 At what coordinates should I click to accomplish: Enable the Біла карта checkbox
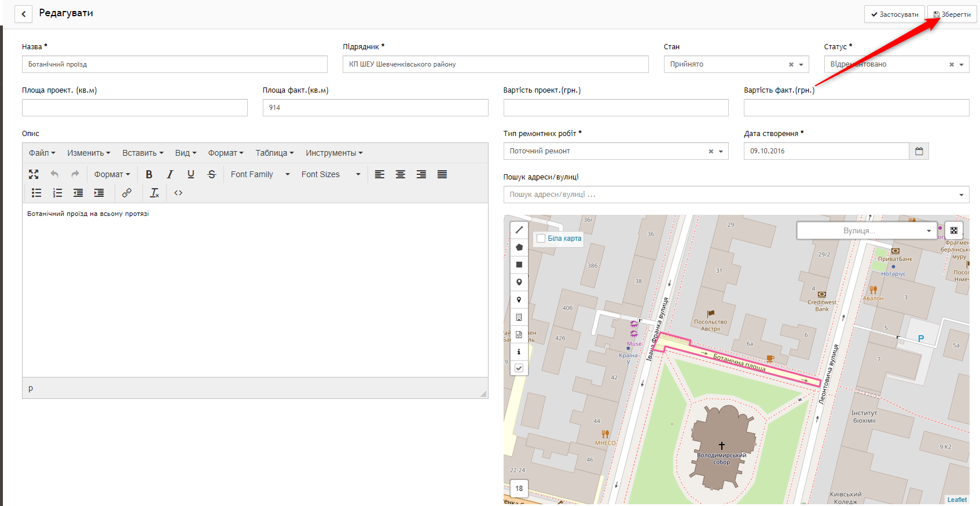click(x=541, y=239)
